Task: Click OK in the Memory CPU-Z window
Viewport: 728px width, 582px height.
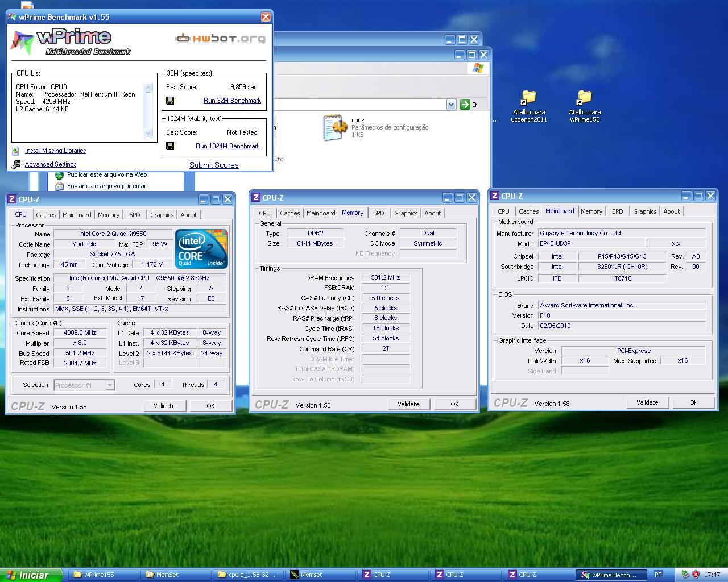Action: (x=454, y=404)
